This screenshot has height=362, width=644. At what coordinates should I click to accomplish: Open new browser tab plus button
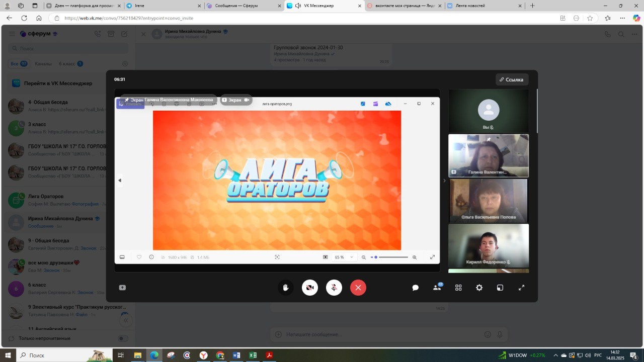point(532,6)
